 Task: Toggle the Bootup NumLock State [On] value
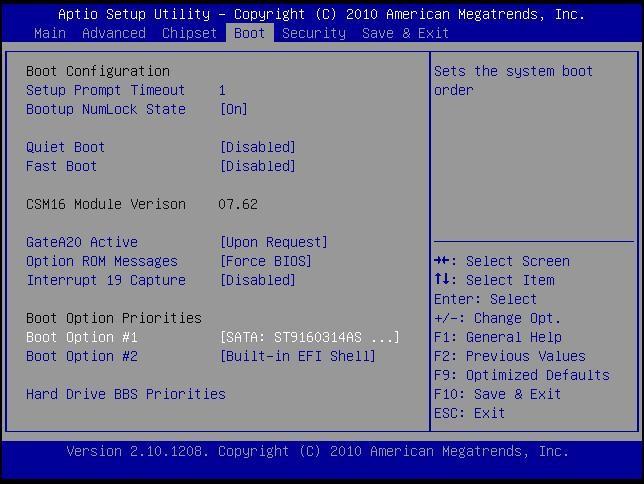tap(233, 109)
